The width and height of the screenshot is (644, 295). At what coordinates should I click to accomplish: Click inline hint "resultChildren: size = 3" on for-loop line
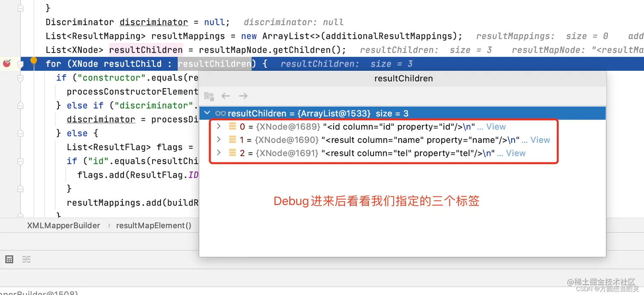pyautogui.click(x=347, y=64)
